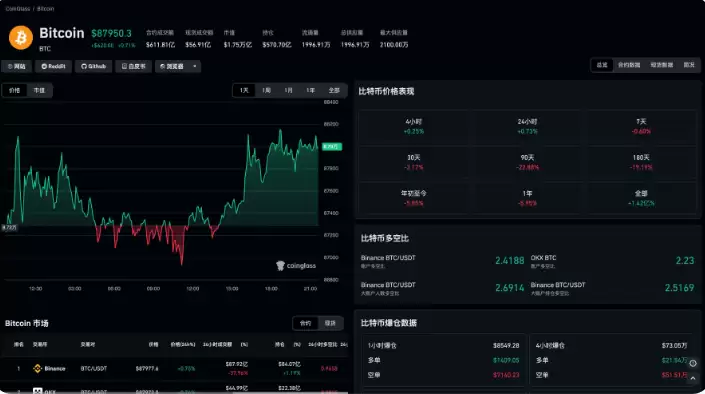Open the Github link button
Image resolution: width=705 pixels, height=394 pixels.
[94, 66]
